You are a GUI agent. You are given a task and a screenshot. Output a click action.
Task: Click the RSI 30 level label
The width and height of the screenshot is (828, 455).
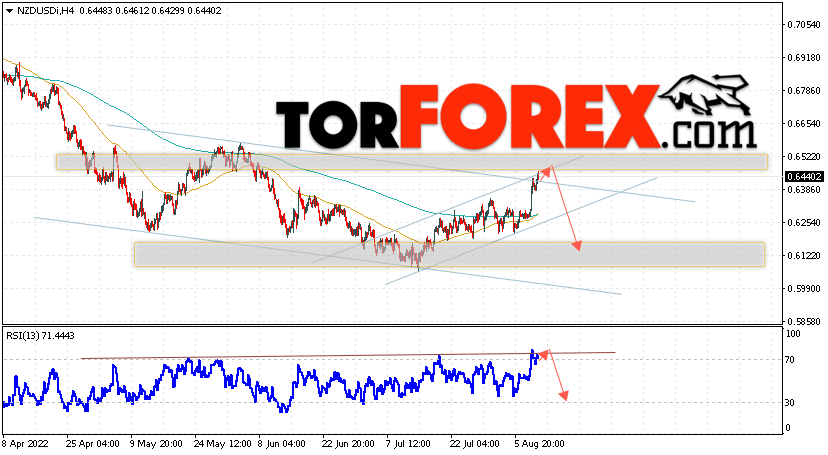[789, 403]
